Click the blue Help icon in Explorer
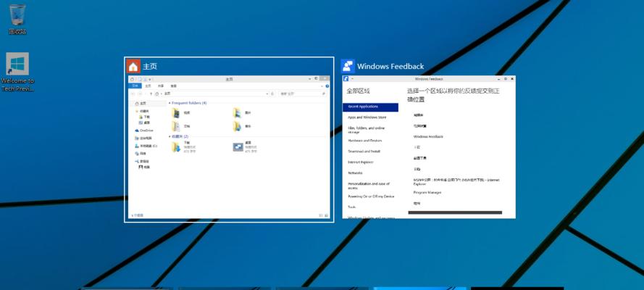The height and width of the screenshot is (290, 644). [x=327, y=86]
